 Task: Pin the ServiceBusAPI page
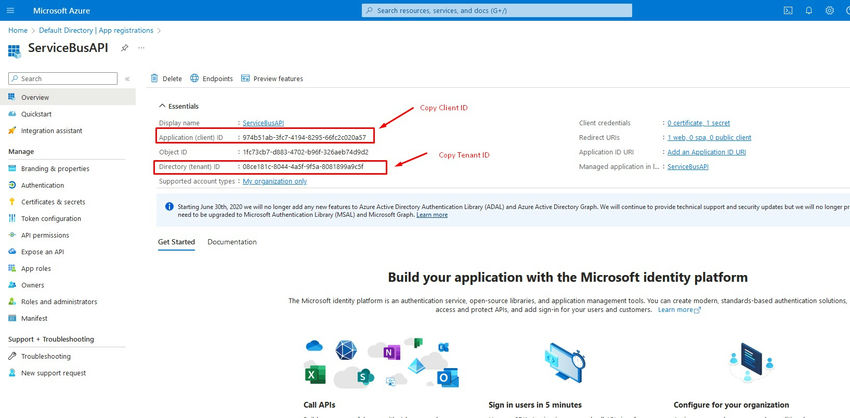(124, 48)
